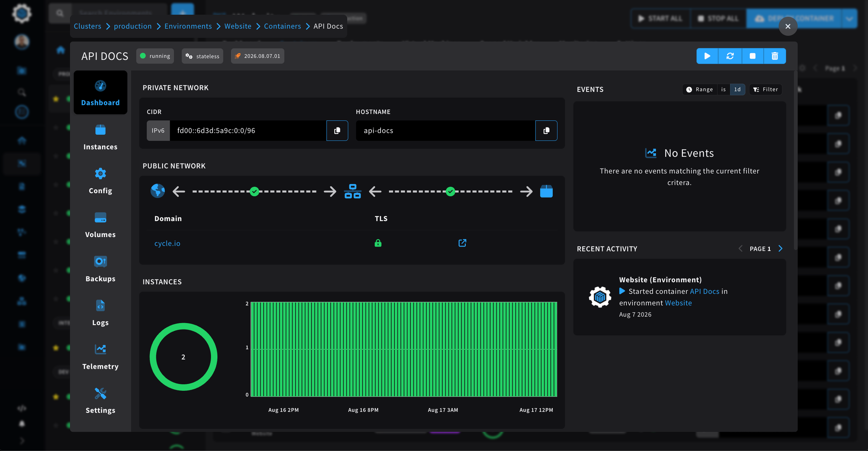Open the Telemetry tab
This screenshot has width=868, height=451.
(101, 357)
